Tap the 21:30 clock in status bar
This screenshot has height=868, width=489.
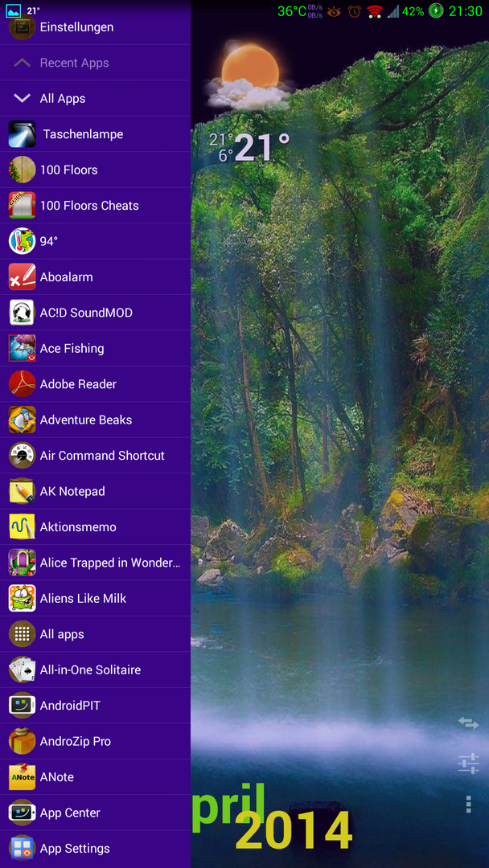click(465, 11)
